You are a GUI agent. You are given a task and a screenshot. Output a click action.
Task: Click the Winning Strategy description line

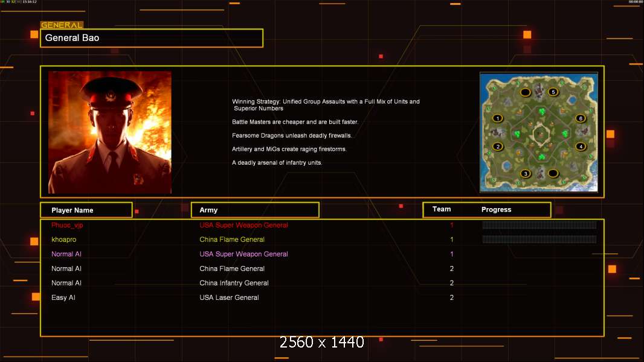pyautogui.click(x=326, y=105)
